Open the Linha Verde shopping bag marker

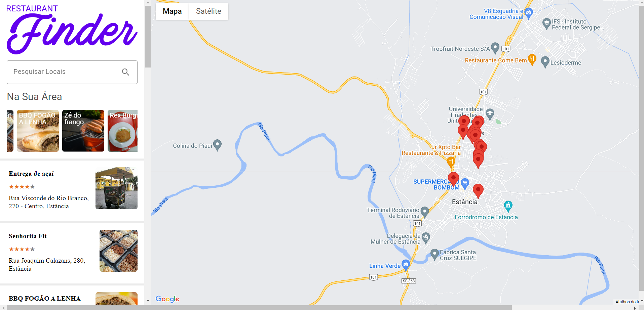tap(406, 265)
